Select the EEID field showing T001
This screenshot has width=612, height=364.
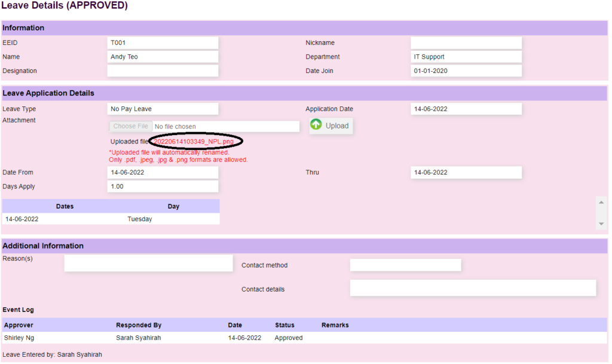[x=163, y=43]
